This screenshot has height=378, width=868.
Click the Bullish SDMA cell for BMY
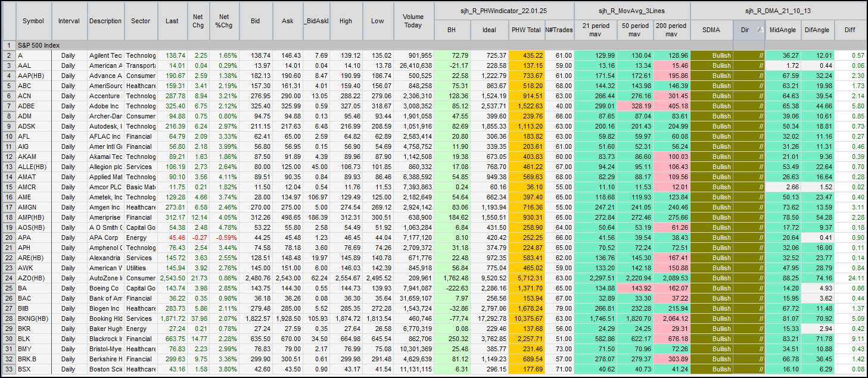[x=712, y=349]
